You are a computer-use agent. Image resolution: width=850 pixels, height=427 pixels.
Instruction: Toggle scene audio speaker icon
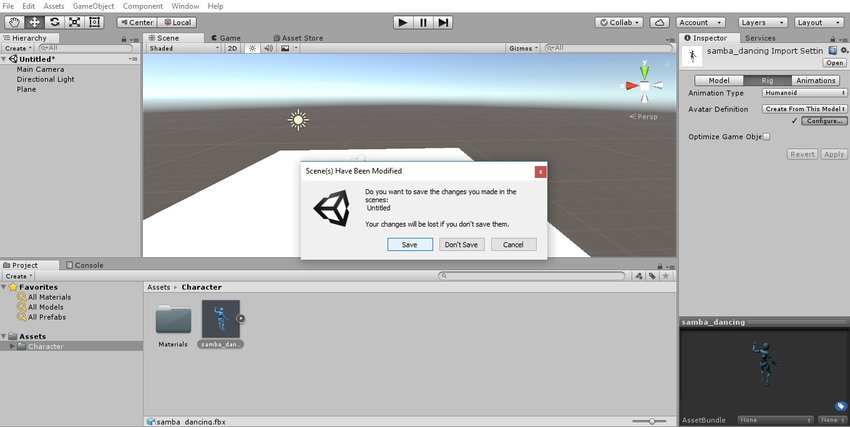[268, 48]
